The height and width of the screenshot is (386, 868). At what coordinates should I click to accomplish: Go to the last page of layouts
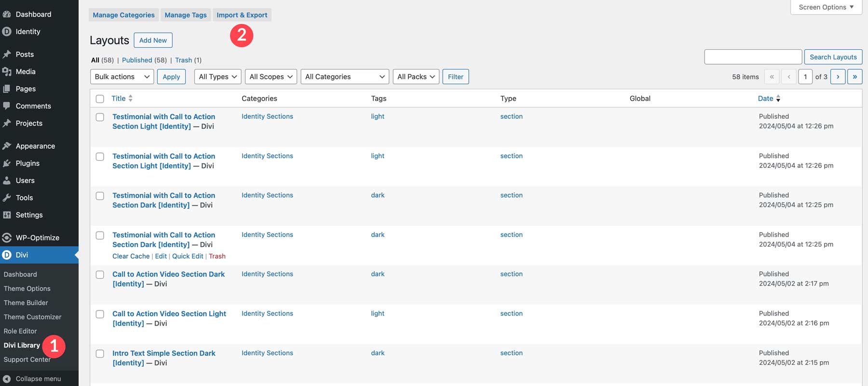pyautogui.click(x=854, y=77)
